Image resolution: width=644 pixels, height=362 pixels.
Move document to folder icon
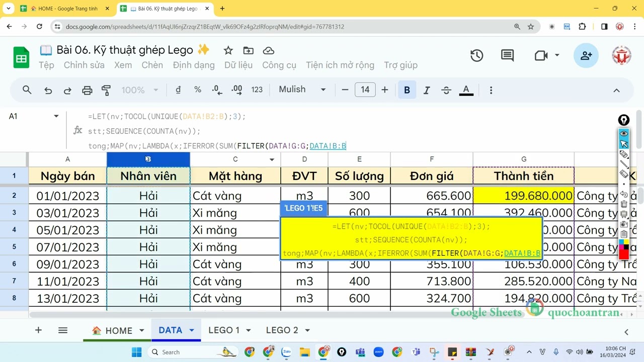[248, 50]
